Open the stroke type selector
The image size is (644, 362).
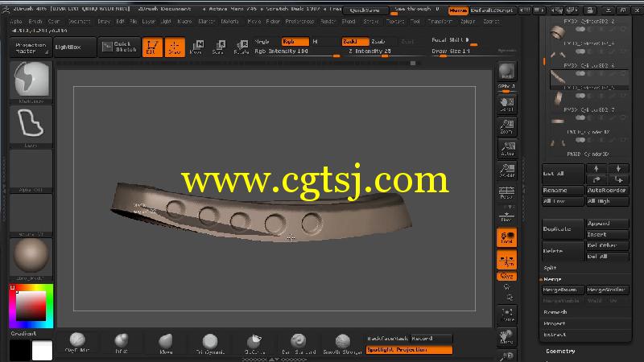(31, 126)
